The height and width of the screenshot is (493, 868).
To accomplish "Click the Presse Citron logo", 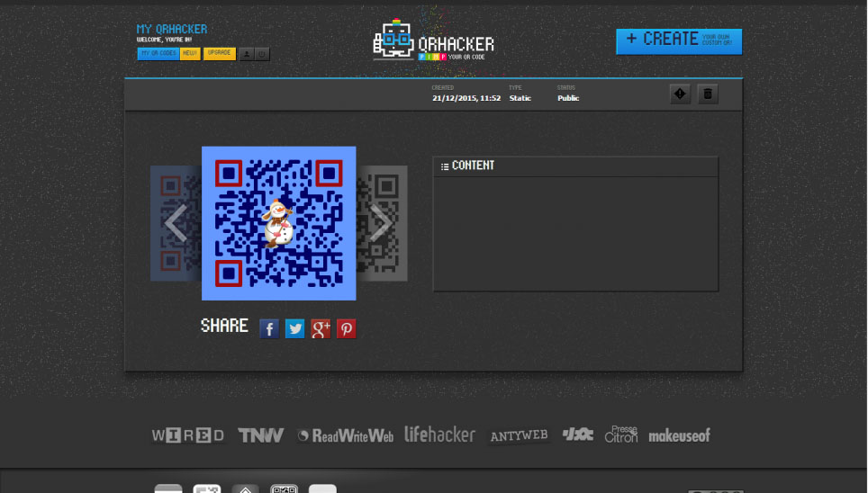I will click(621, 435).
